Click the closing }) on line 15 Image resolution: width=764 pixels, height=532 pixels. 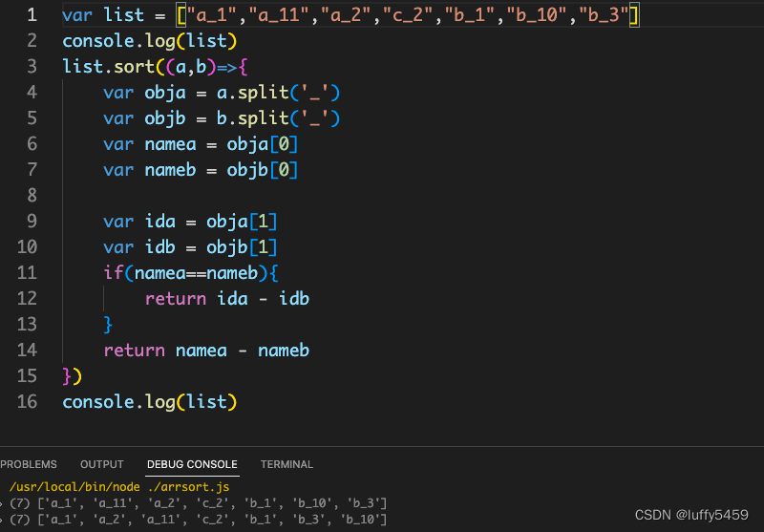[x=73, y=376]
